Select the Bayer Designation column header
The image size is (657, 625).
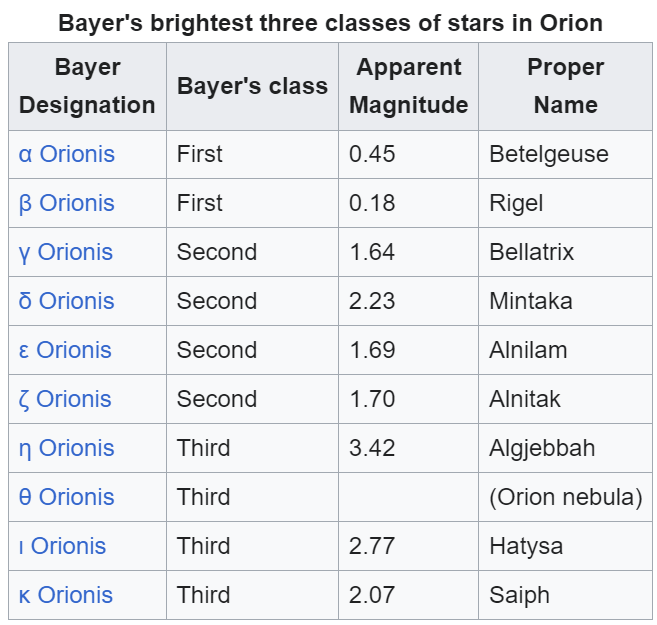(88, 86)
